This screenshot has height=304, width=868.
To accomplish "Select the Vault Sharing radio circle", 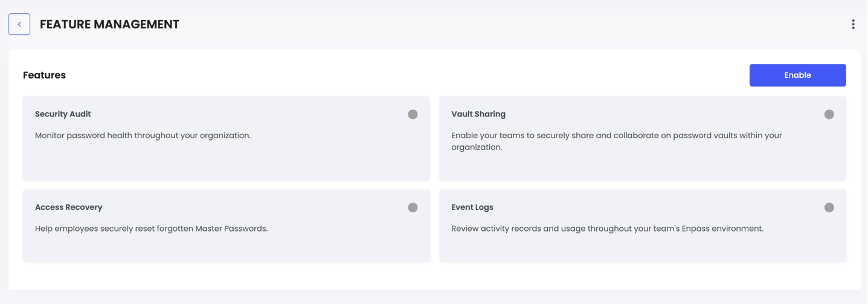I will tap(829, 114).
